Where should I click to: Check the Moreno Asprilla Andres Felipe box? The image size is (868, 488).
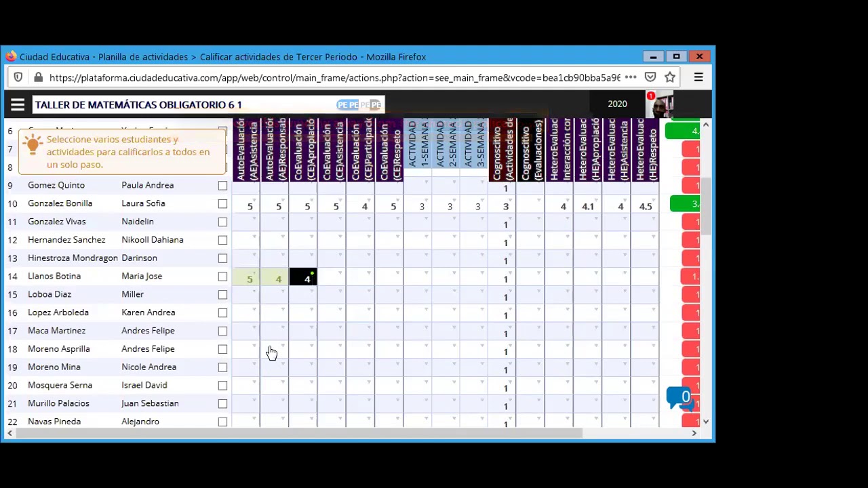click(x=222, y=349)
